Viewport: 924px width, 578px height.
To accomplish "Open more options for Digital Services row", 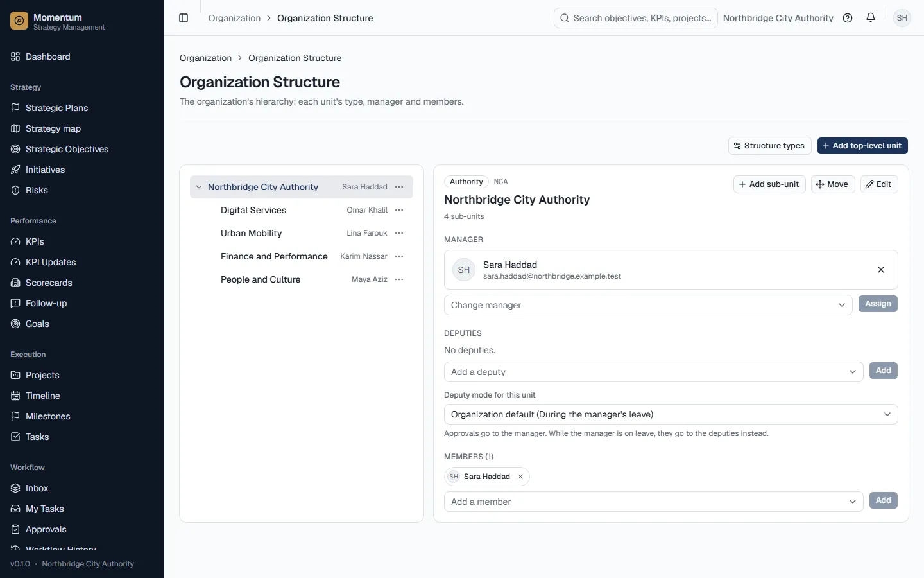I will point(399,210).
